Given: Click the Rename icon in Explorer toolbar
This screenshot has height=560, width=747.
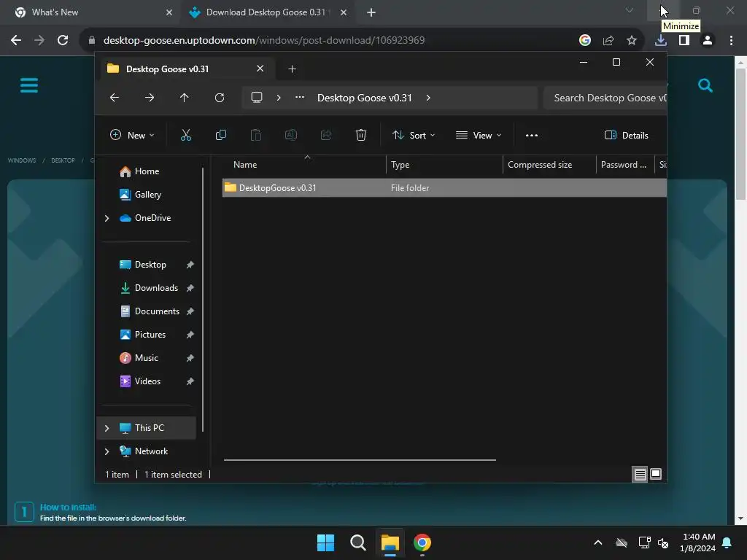Looking at the screenshot, I should click(x=290, y=135).
